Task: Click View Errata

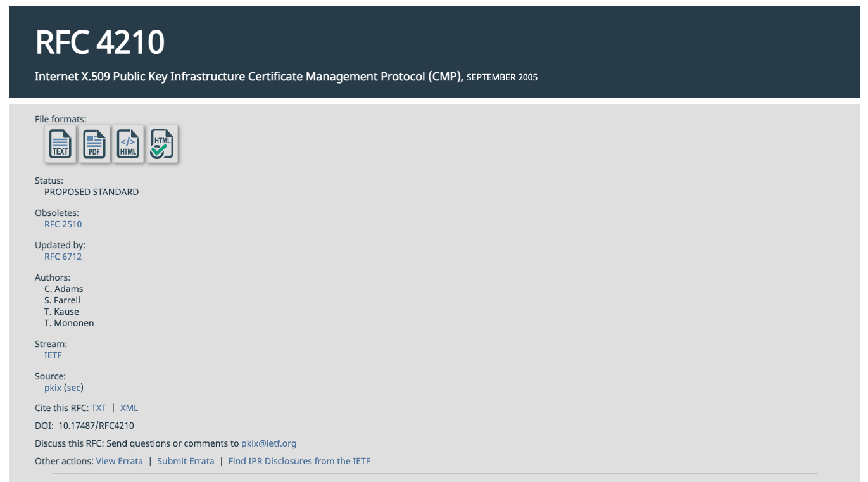Action: [x=120, y=461]
